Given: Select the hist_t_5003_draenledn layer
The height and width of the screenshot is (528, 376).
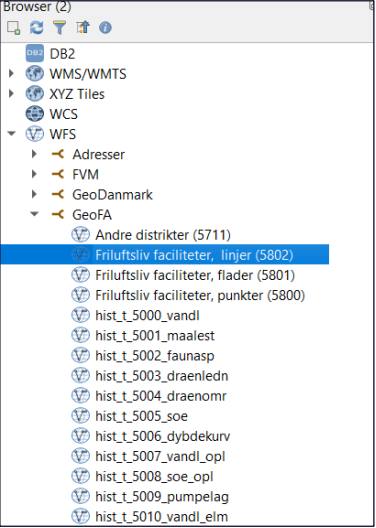Looking at the screenshot, I should click(162, 376).
